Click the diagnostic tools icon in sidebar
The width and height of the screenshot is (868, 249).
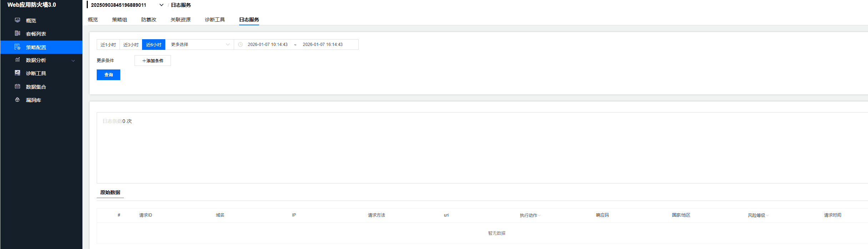17,73
